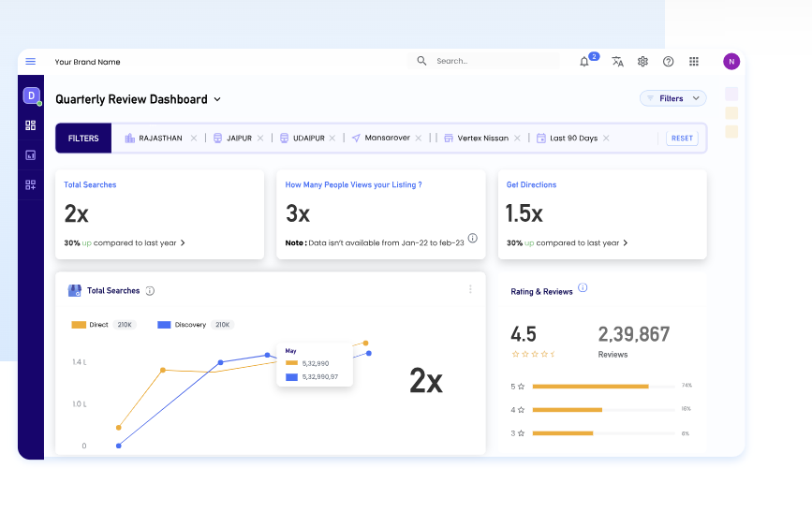Open the language translate icon
This screenshot has height=512, width=812.
click(617, 62)
